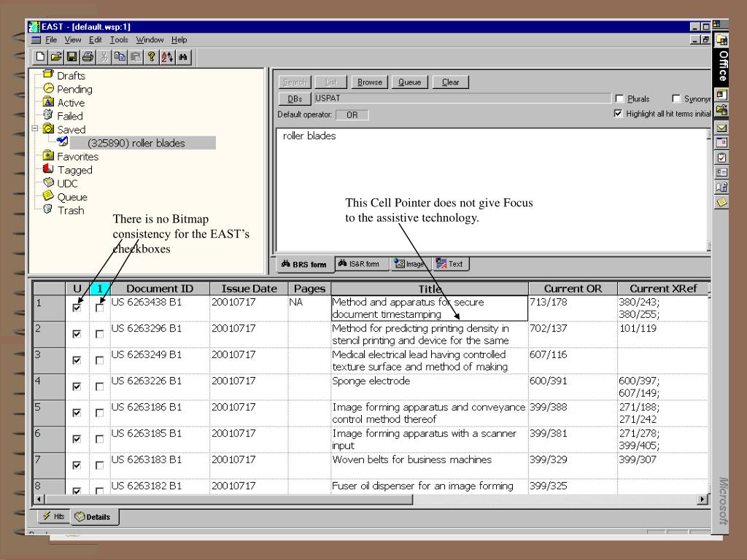Image resolution: width=747 pixels, height=560 pixels.
Task: Open the View menu
Action: 73,40
